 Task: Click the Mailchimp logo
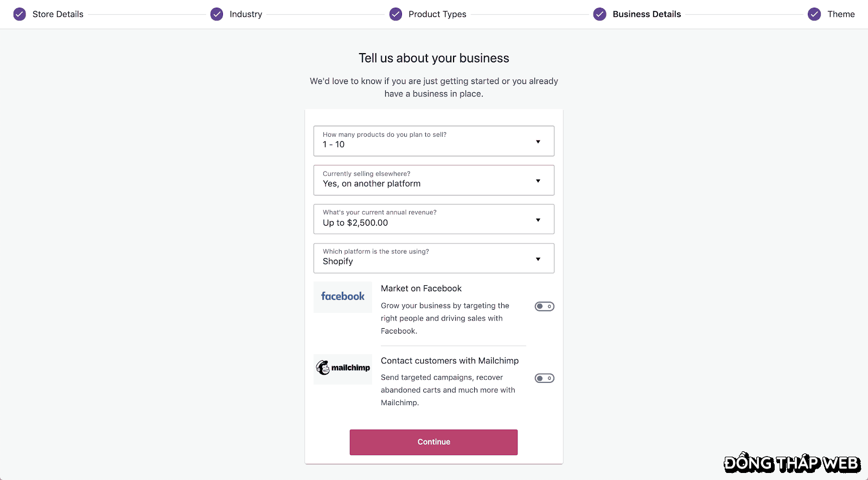tap(343, 368)
